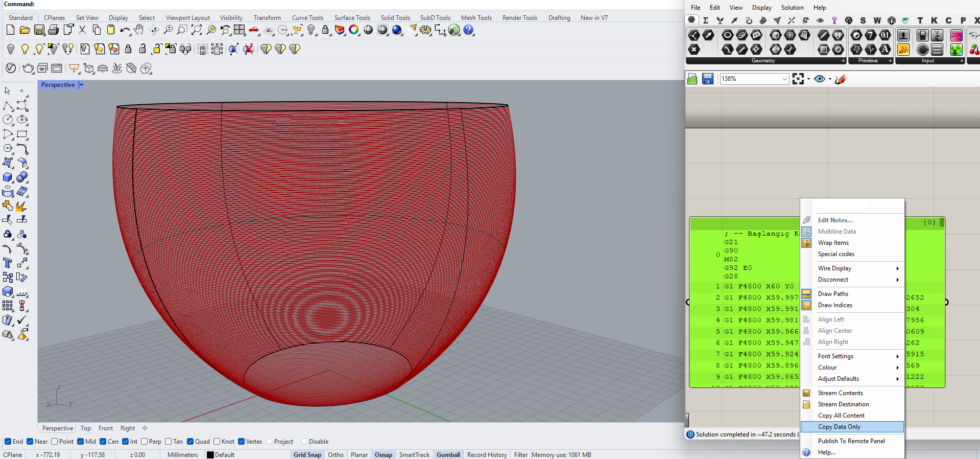
Task: Click the black Default layer swatch
Action: click(x=210, y=455)
